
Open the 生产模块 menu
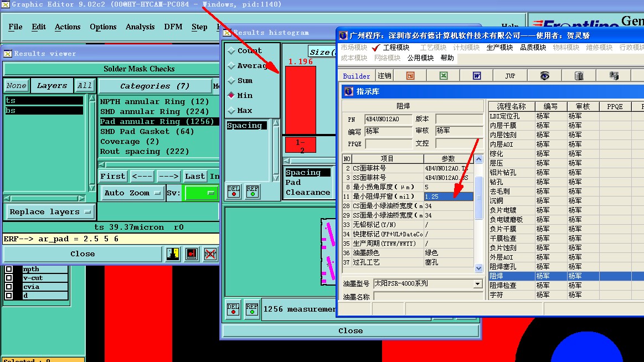499,48
